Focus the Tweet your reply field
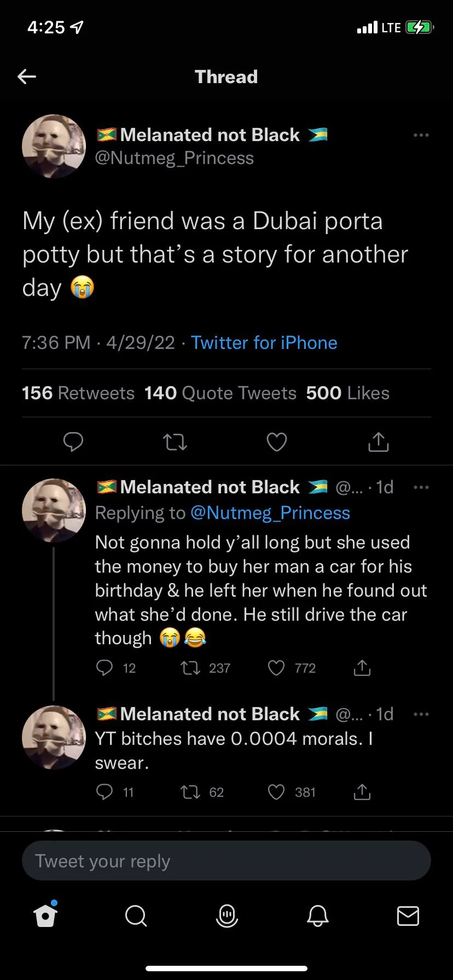 226,861
